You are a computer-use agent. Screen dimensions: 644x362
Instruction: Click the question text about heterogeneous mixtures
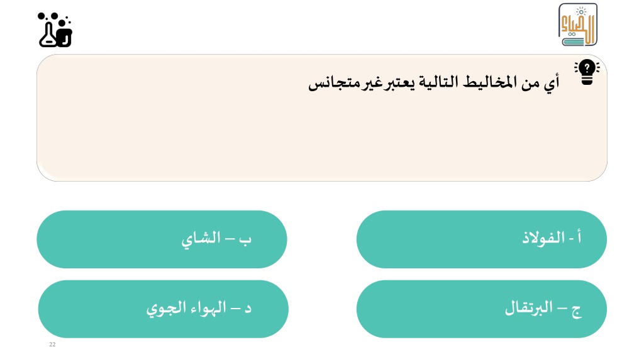click(x=434, y=83)
